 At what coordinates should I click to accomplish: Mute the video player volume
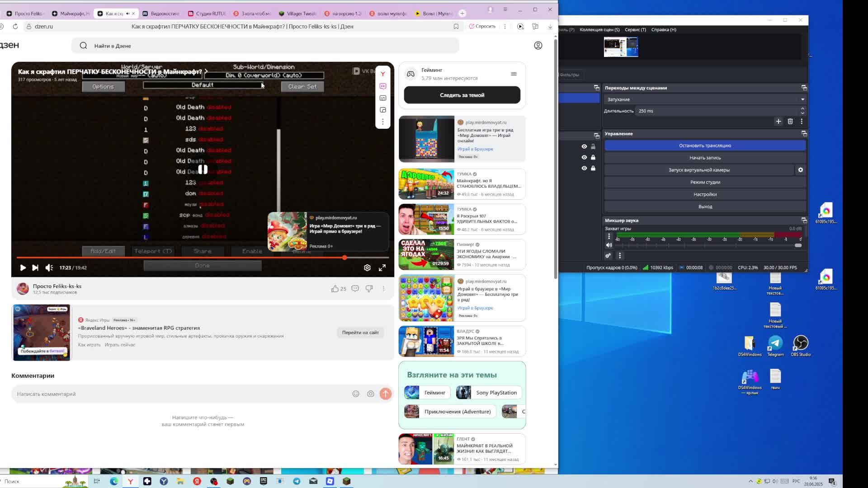[x=49, y=268]
